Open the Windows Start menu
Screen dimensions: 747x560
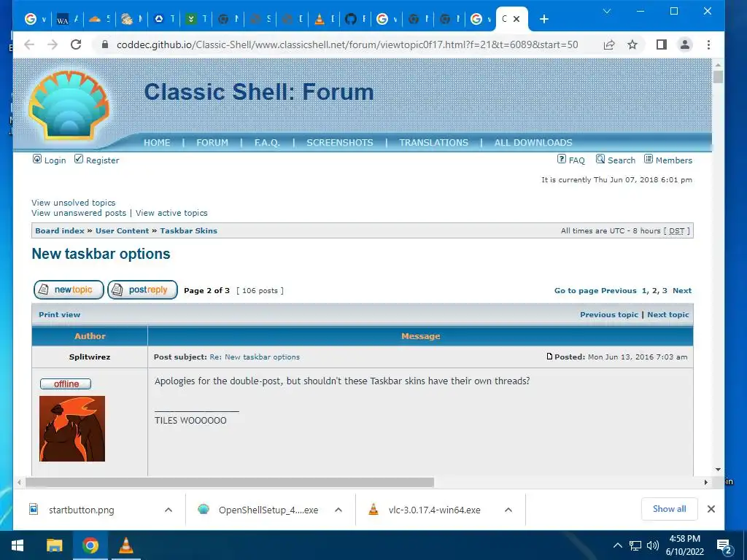[18, 545]
